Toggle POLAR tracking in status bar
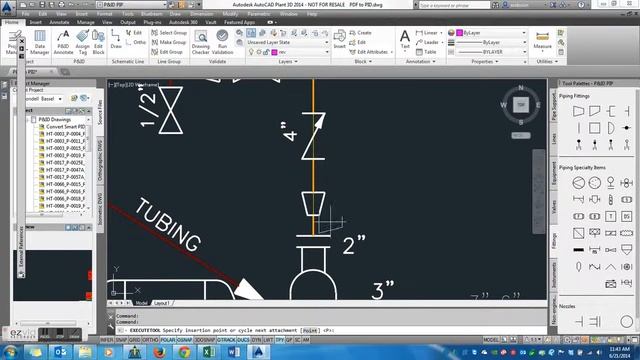Screen dimensions: 640x360 click(167, 340)
